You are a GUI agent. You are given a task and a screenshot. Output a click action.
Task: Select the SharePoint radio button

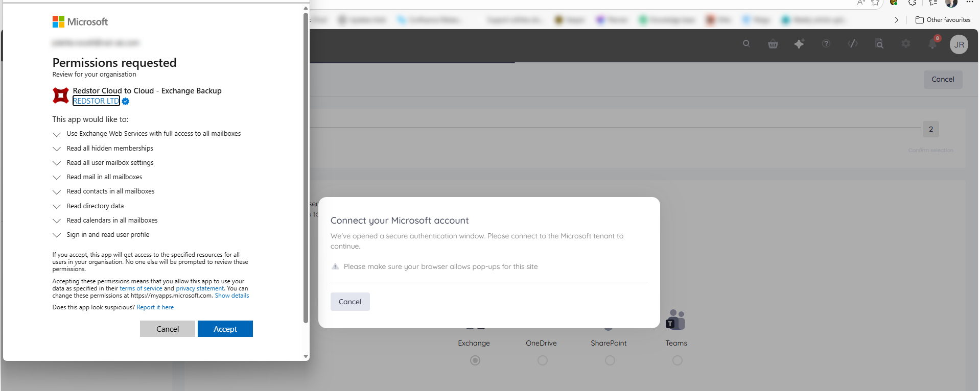click(610, 360)
